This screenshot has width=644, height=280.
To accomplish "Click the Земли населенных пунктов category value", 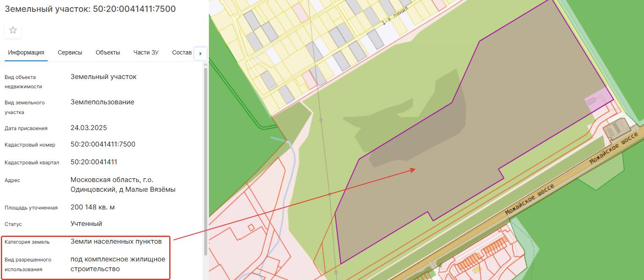I will [116, 242].
